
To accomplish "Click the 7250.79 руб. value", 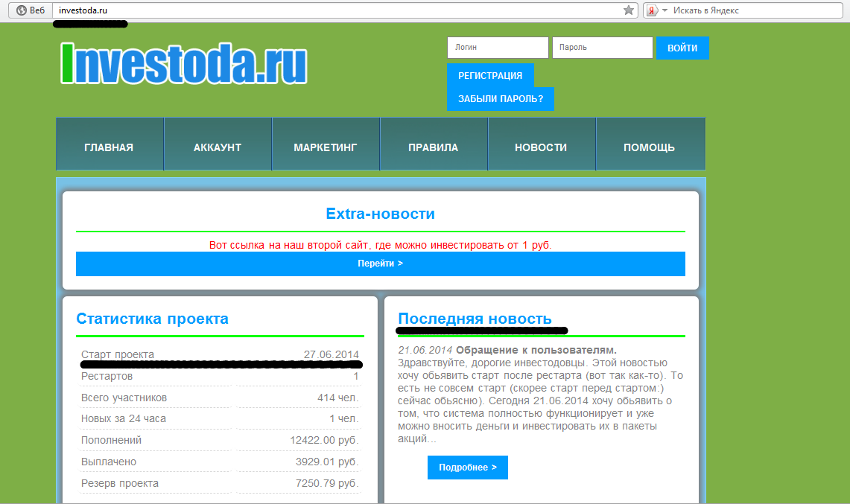I will (x=327, y=483).
